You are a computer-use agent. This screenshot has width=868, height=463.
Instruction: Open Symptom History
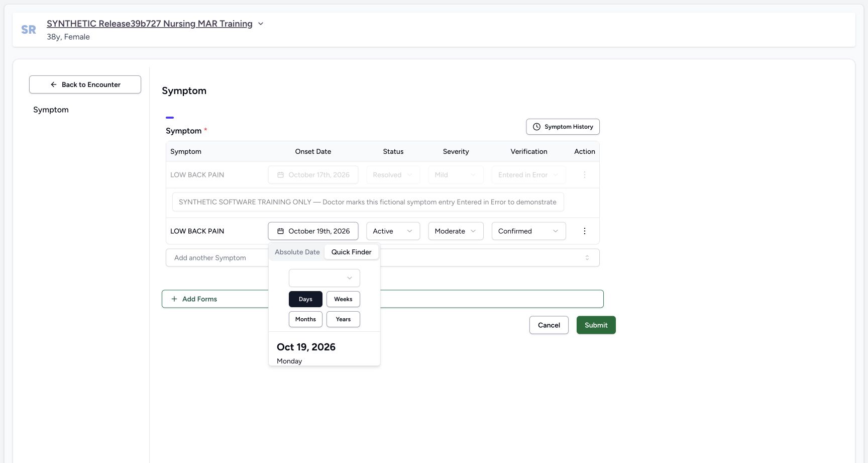pyautogui.click(x=563, y=127)
